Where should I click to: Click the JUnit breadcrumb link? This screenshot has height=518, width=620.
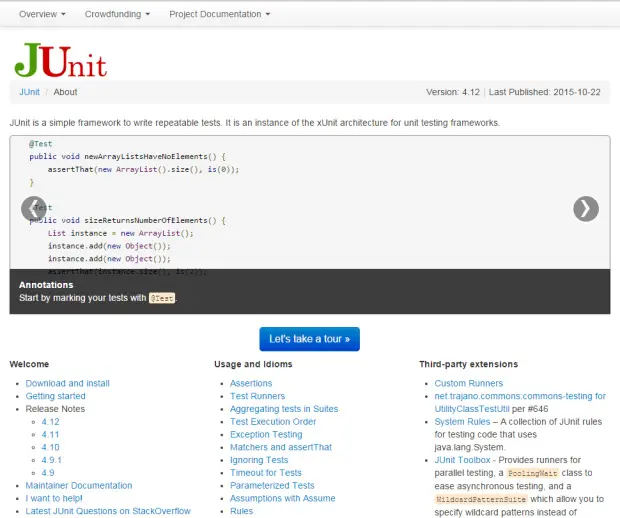pos(29,92)
